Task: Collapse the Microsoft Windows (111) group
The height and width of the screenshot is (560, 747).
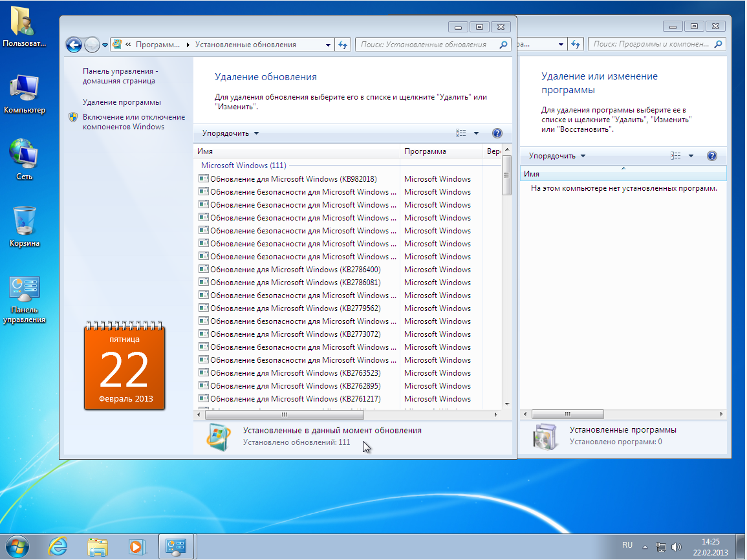Action: pos(243,166)
